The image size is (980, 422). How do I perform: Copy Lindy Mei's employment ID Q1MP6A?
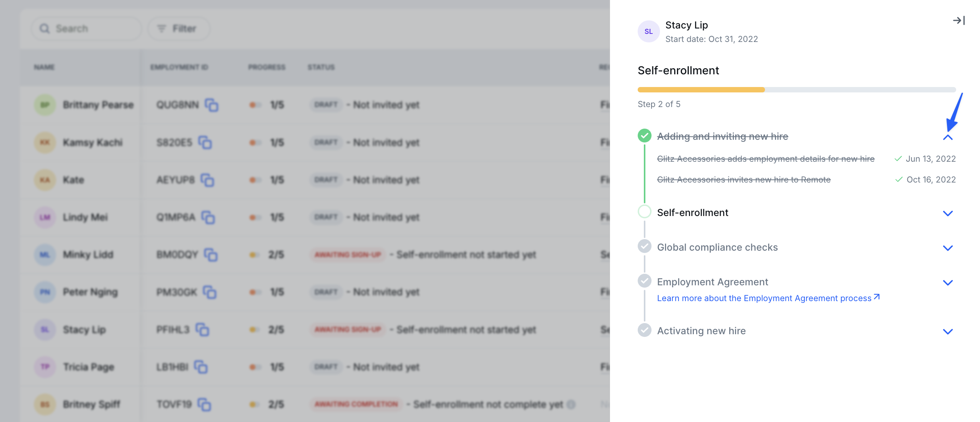(208, 217)
